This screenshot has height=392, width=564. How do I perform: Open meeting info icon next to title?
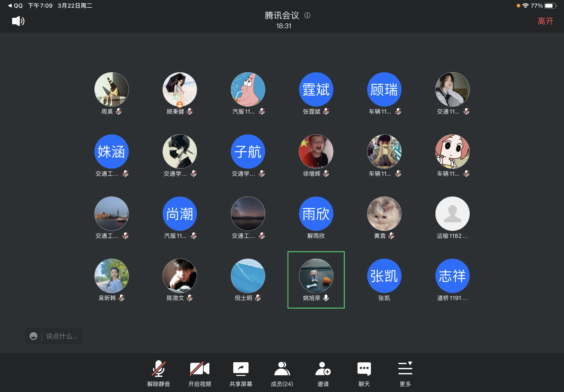307,16
